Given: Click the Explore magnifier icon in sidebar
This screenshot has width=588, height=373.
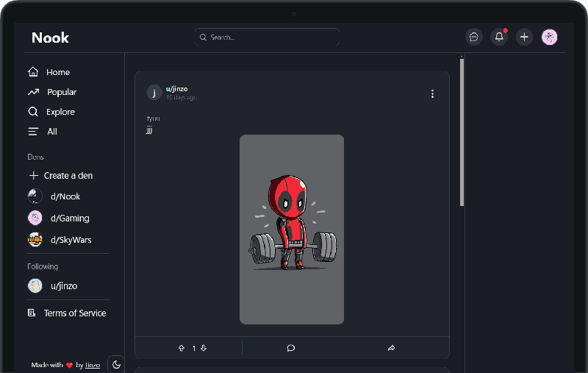Looking at the screenshot, I should [33, 111].
